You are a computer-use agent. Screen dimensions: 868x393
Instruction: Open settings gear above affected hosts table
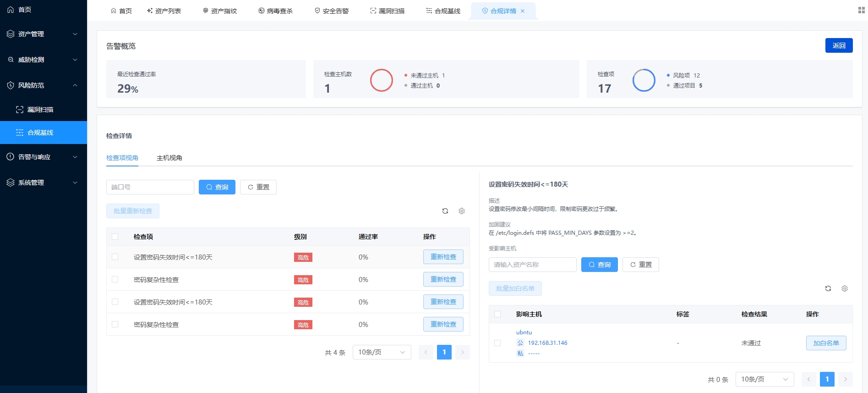(x=845, y=288)
